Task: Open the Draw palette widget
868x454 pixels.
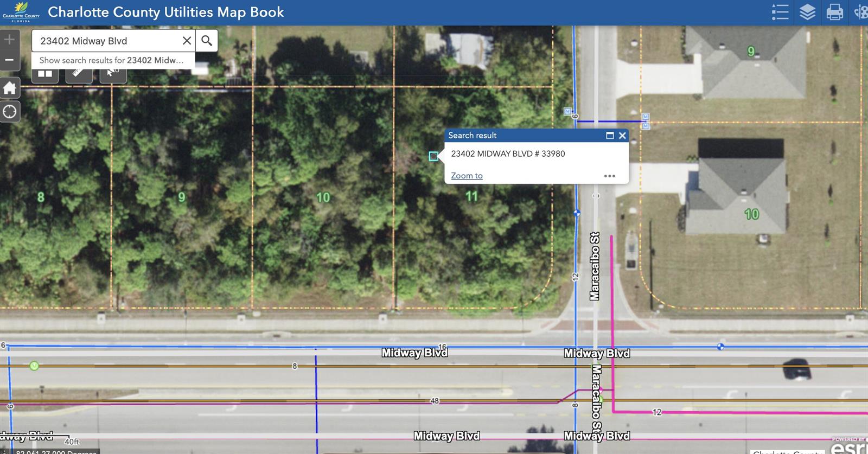Action: click(x=861, y=12)
